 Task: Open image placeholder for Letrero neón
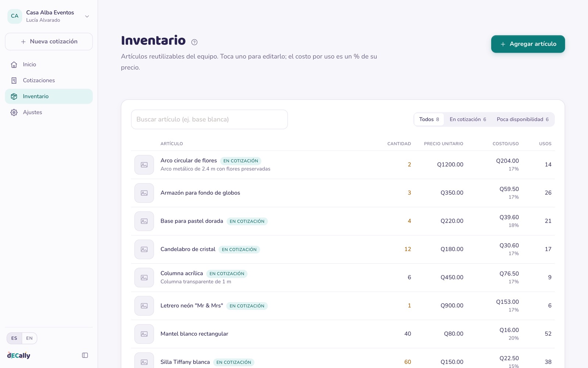coord(144,306)
